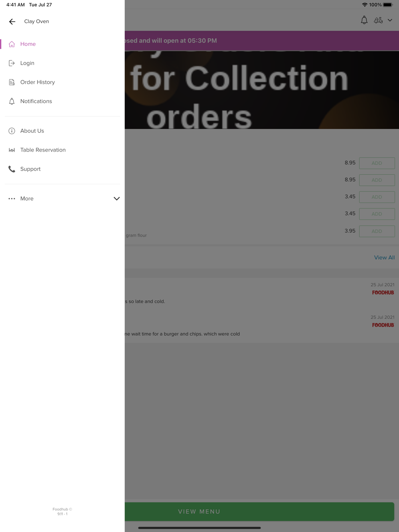Screen dimensions: 399x532
Task: Click the Notifications bell in sidebar
Action: (12, 101)
